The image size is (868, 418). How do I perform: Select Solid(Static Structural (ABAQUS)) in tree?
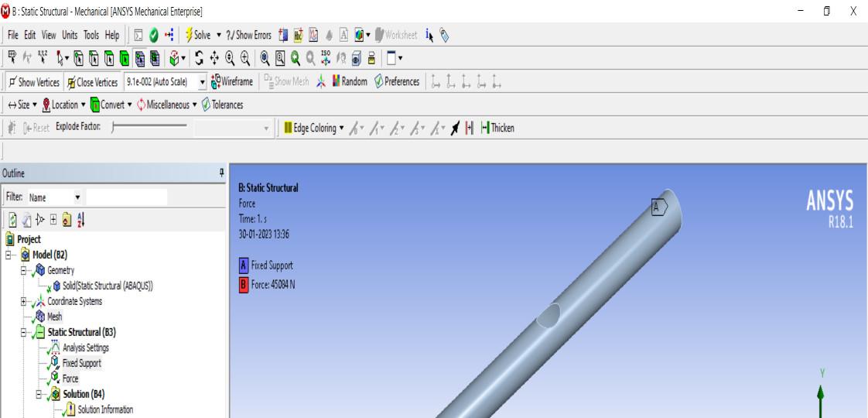tap(108, 286)
